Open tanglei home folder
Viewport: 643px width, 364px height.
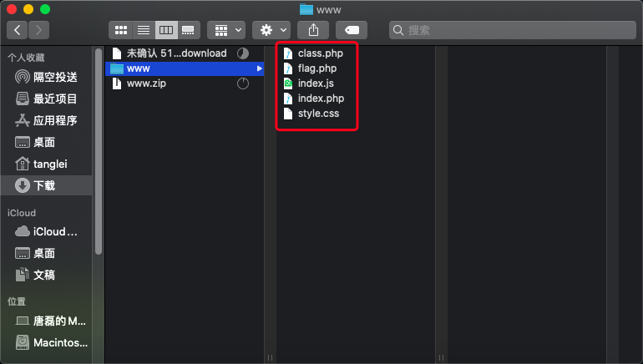tap(46, 164)
